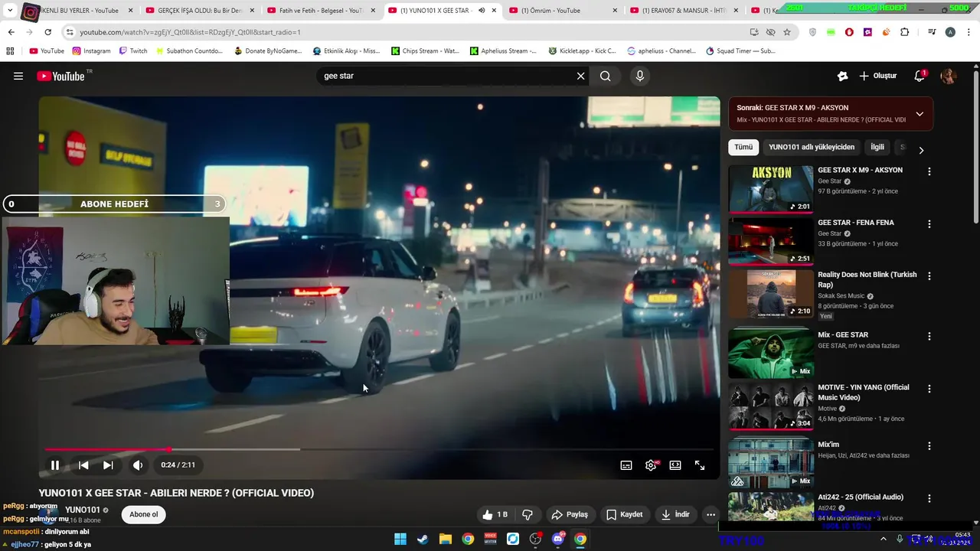
Task: Skip to the previous video
Action: point(83,465)
